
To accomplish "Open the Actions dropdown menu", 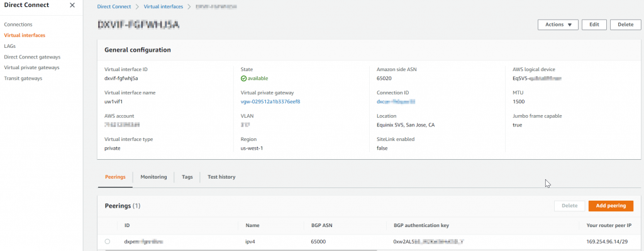I will click(558, 25).
